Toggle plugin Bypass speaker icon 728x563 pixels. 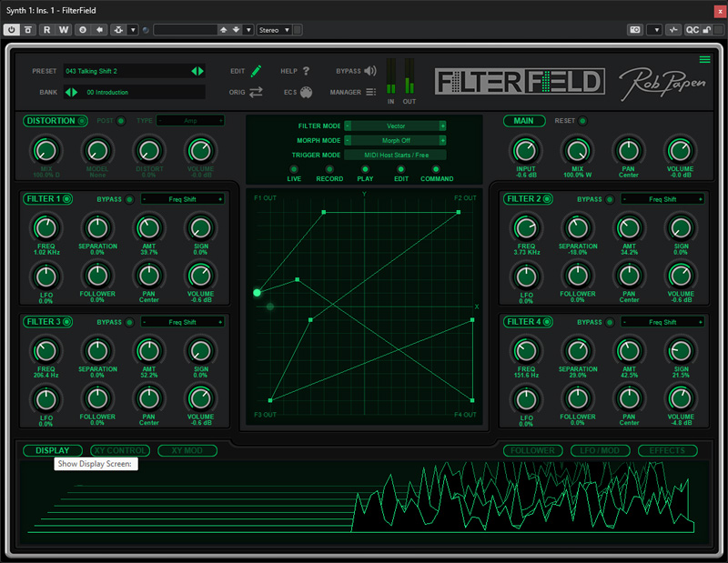pos(370,71)
